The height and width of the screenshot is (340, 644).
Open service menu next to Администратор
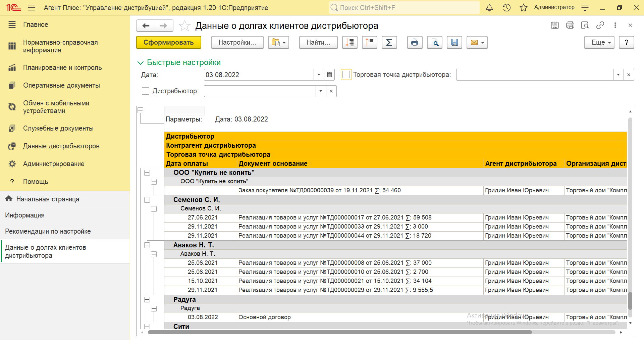[585, 7]
